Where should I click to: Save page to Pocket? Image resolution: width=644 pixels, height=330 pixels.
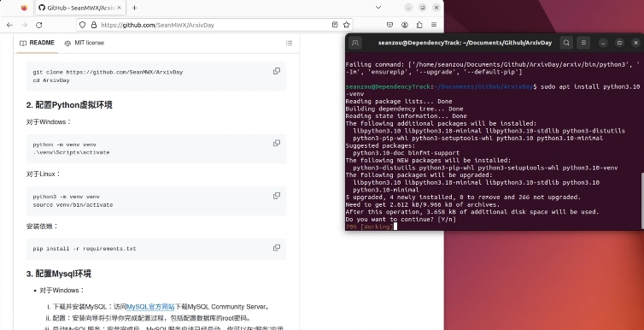(389, 25)
